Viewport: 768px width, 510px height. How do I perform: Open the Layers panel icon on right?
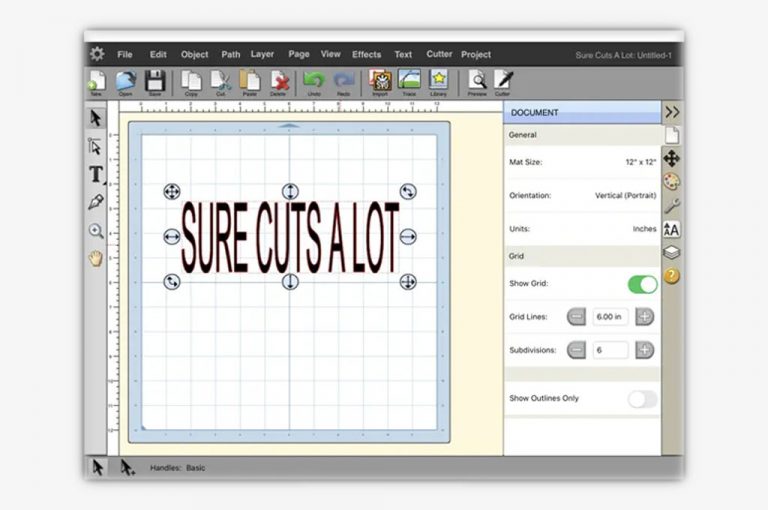coord(672,253)
